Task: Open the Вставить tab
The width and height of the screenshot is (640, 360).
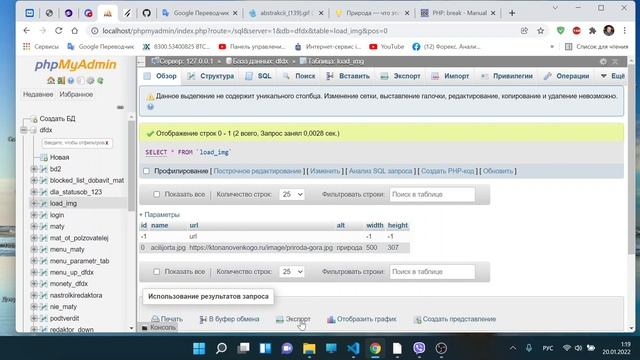Action: 348,76
